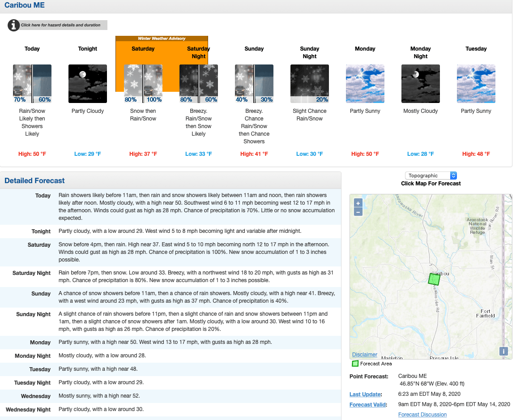Click the Saturday Night snow forecast icon
This screenshot has width=516, height=420.
198,84
